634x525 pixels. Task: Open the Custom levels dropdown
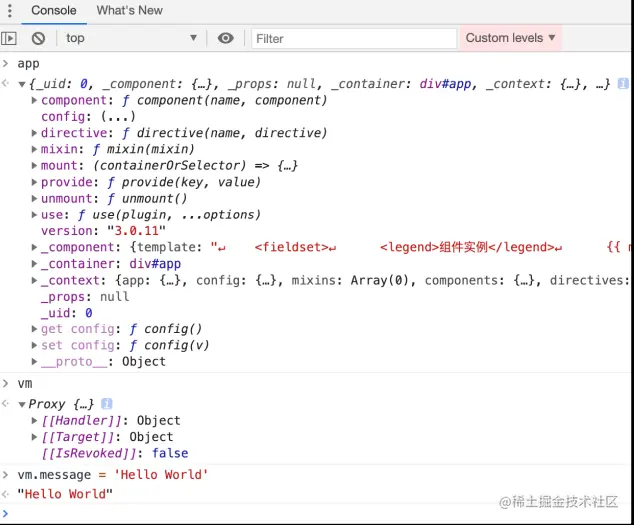510,38
